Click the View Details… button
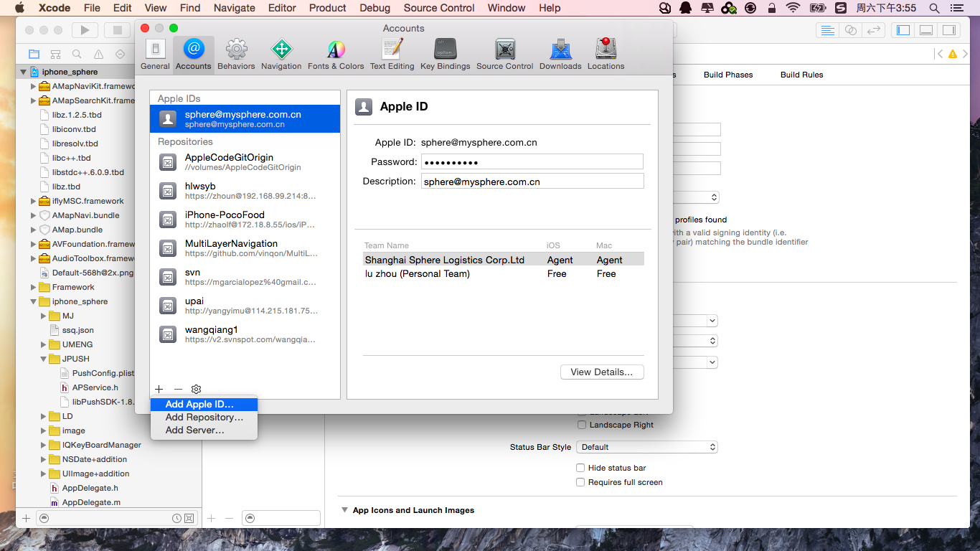980x551 pixels. [602, 372]
